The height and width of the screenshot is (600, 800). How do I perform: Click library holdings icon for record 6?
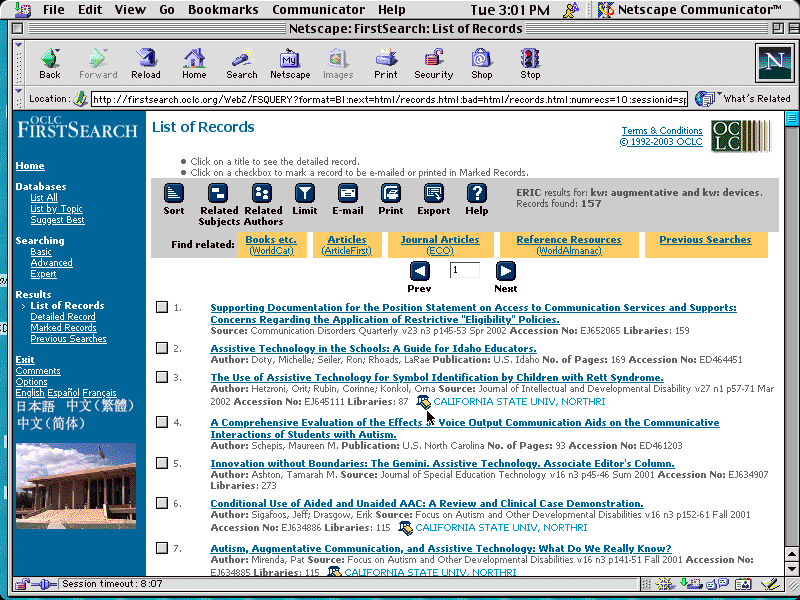pyautogui.click(x=406, y=528)
